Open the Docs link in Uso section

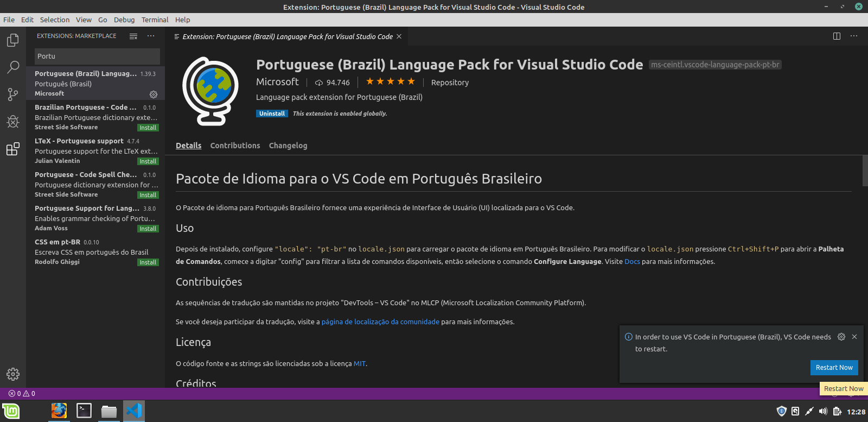[x=632, y=262]
